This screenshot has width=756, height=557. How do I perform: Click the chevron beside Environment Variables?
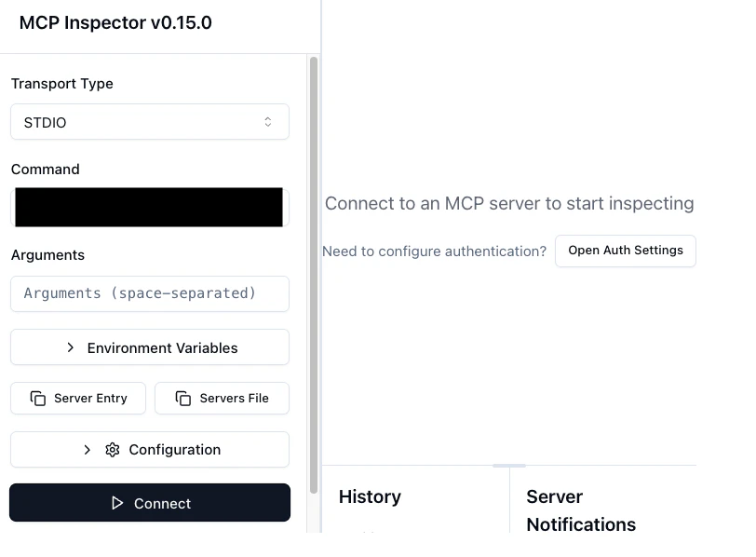tap(71, 347)
